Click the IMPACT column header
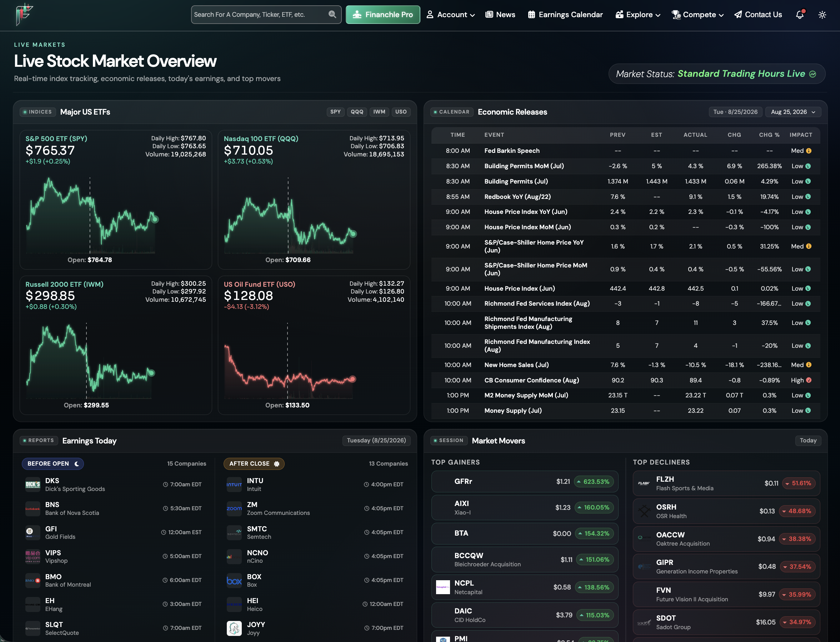840x642 pixels. [x=801, y=135]
